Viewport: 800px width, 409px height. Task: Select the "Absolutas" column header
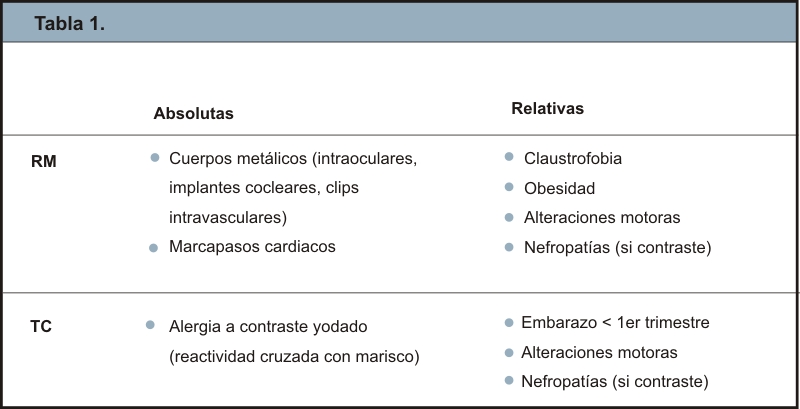coord(193,114)
